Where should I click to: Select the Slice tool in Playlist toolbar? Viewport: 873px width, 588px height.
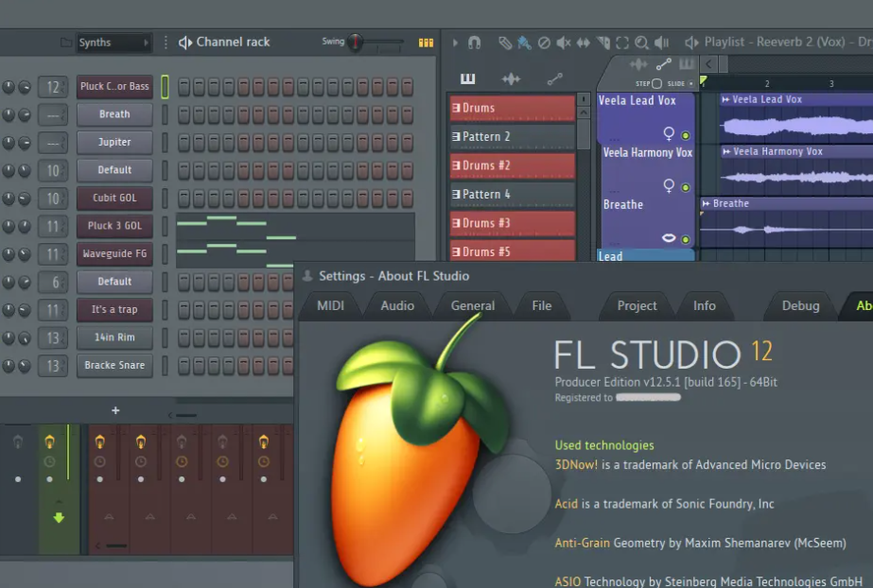(x=603, y=43)
